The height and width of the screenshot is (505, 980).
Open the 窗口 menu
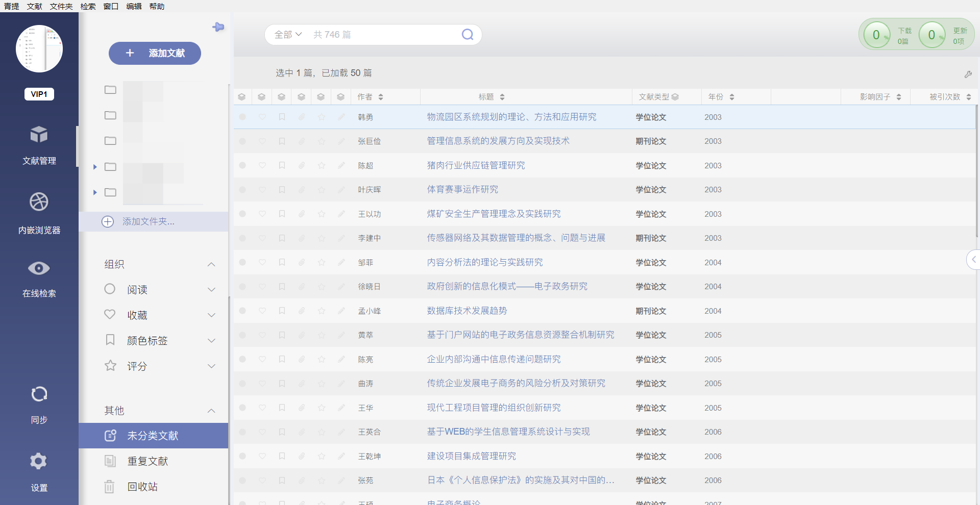coord(111,6)
